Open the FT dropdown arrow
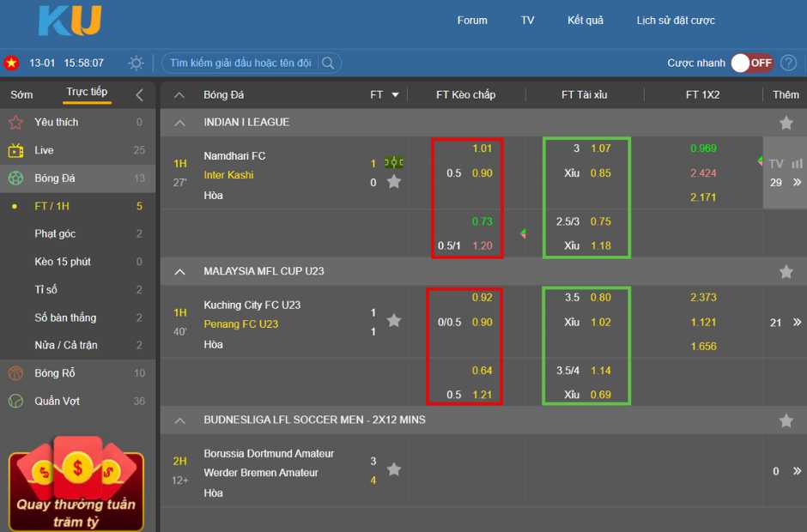The height and width of the screenshot is (532, 807). pos(395,94)
